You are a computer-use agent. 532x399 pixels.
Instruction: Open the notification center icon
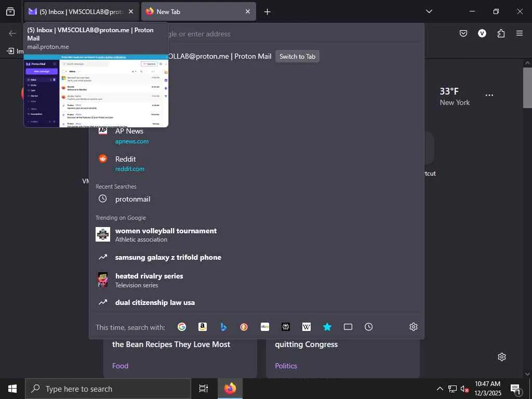click(516, 390)
